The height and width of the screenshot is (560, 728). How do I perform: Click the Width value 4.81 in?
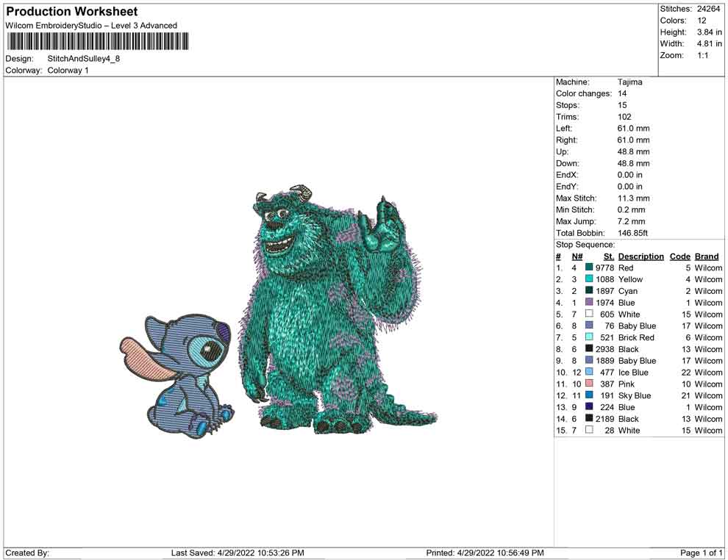709,43
